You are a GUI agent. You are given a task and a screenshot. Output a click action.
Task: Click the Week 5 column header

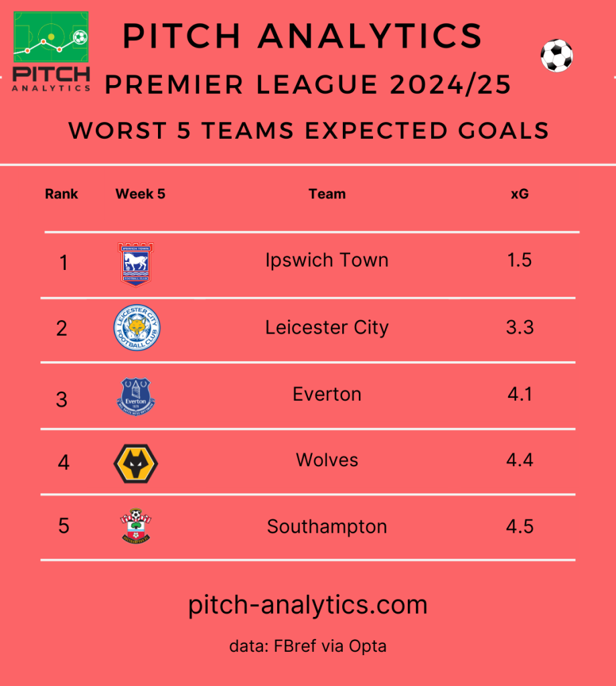point(141,194)
